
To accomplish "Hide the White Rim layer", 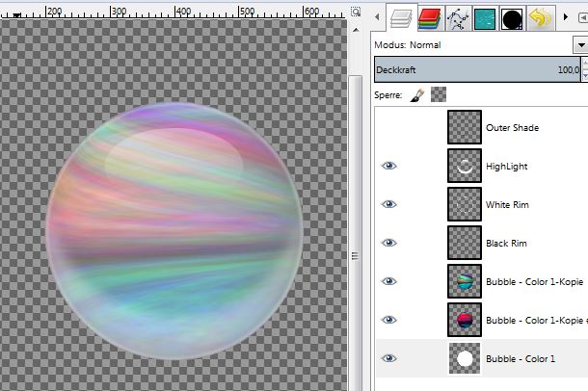I will click(x=389, y=204).
